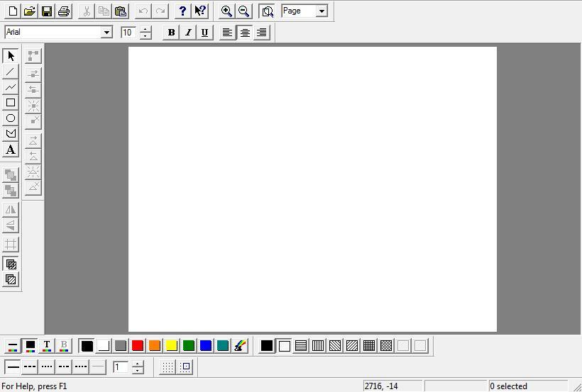Pick the blue color swatch
582x392 pixels.
click(x=206, y=346)
